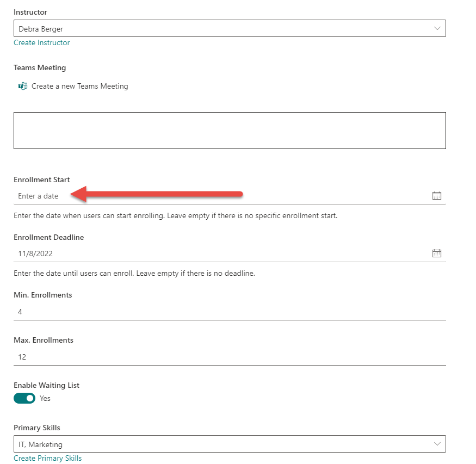
Task: Click the Enable Waiting List label
Action: coord(47,385)
